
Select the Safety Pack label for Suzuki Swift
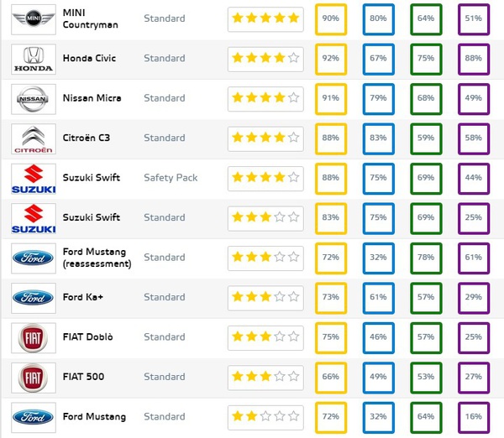[x=171, y=178]
